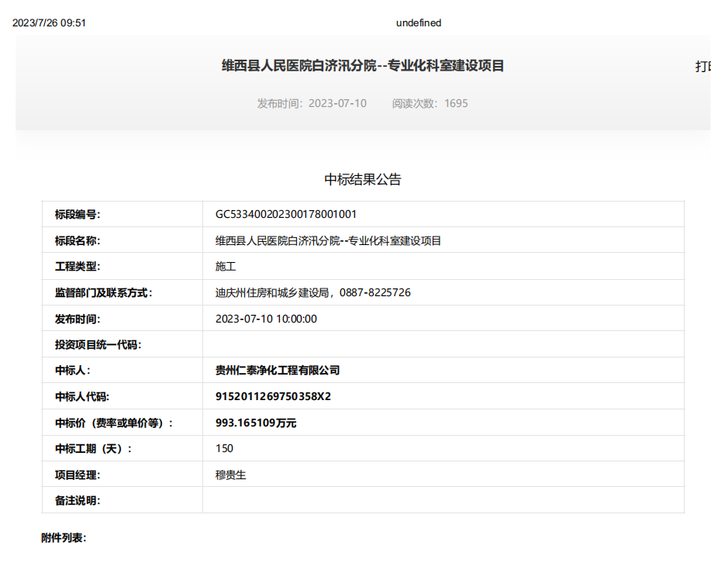This screenshot has height=580, width=728.
Task: Click the 发布时间 2023-07-10 text under title
Action: pos(312,103)
